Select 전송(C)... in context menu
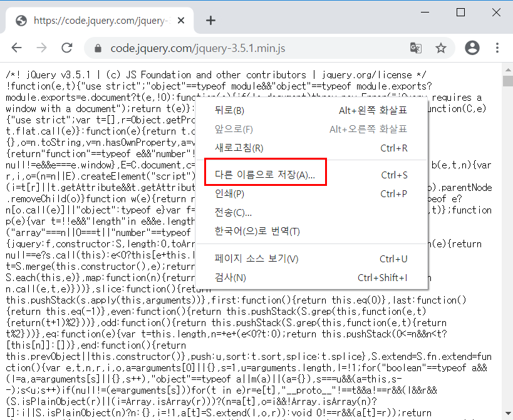The image size is (513, 420). [311, 213]
